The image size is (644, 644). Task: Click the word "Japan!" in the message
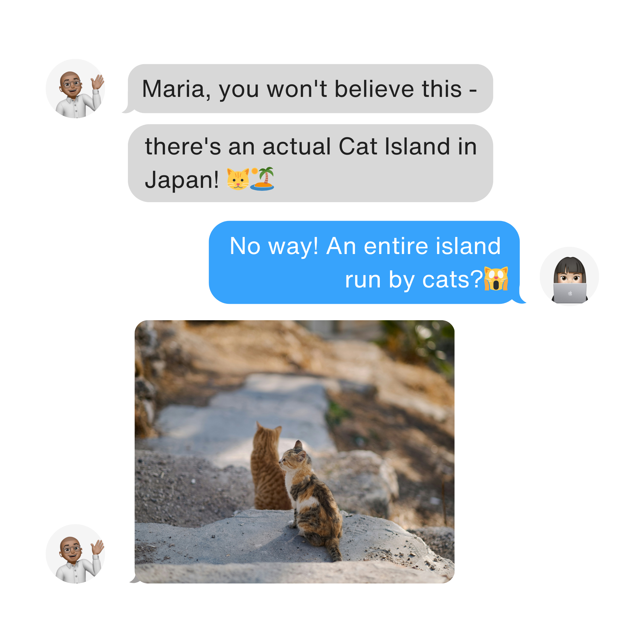click(182, 180)
